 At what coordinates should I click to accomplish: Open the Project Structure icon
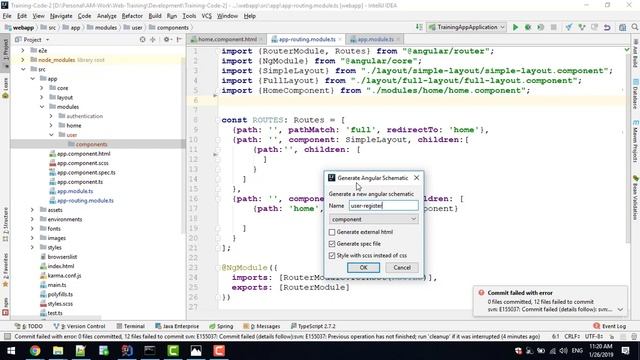click(622, 27)
